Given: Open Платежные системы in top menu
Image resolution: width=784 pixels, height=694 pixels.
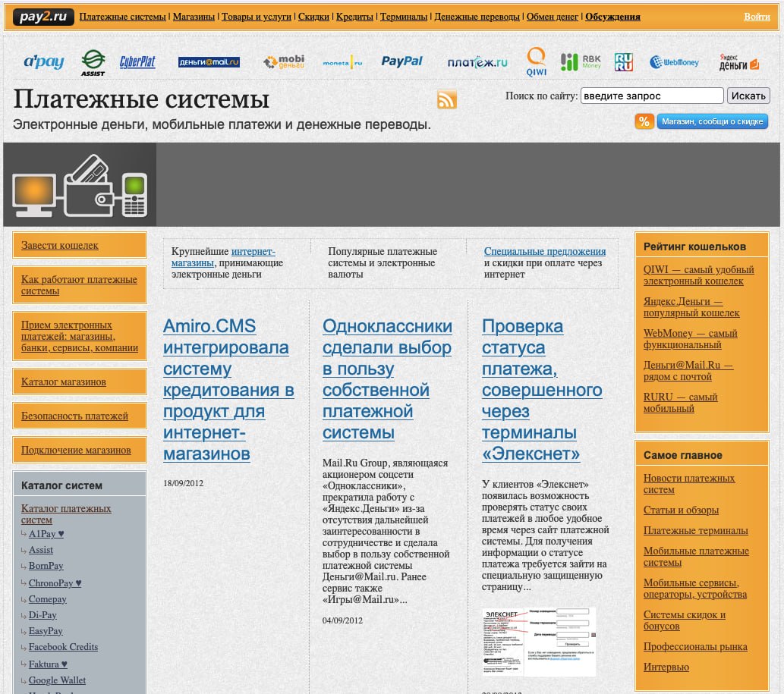Looking at the screenshot, I should click(x=122, y=17).
